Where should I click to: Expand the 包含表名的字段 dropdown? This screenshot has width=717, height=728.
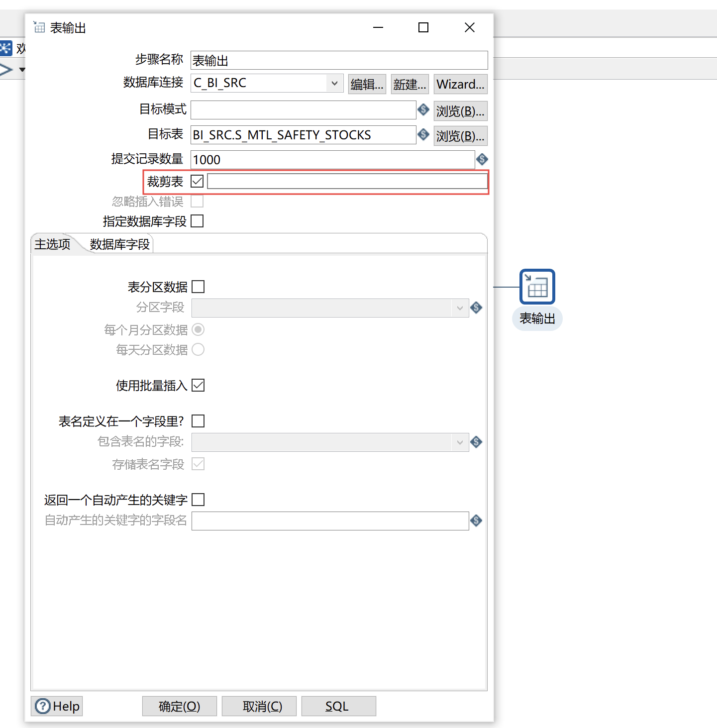(459, 442)
